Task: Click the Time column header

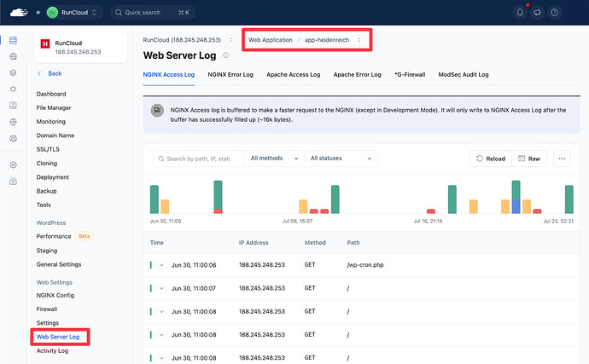Action: (x=157, y=243)
